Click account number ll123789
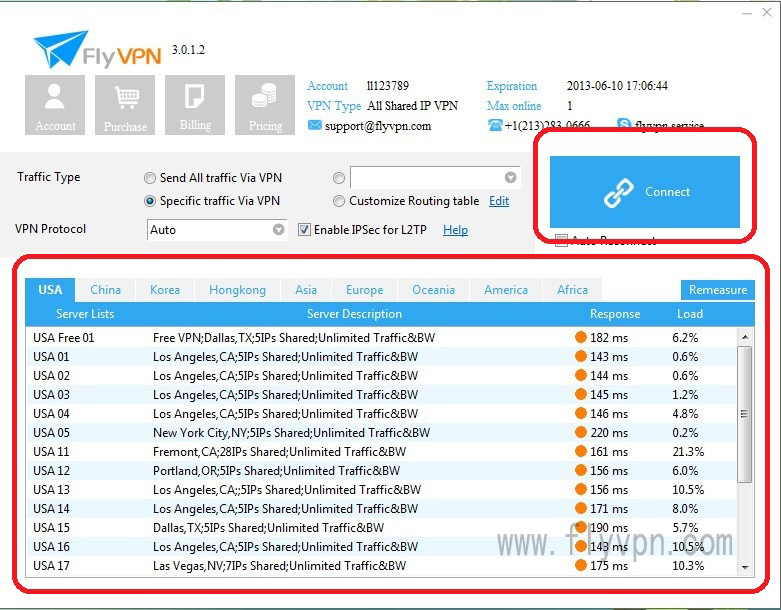781x610 pixels. [388, 86]
